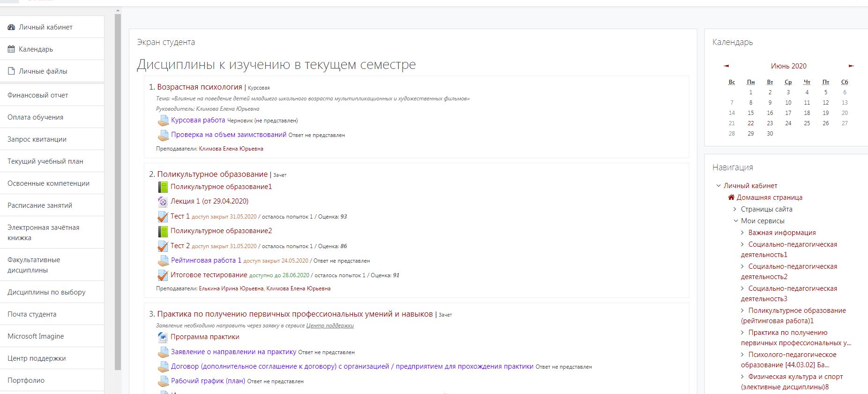Open the Возрастная психология course

200,87
